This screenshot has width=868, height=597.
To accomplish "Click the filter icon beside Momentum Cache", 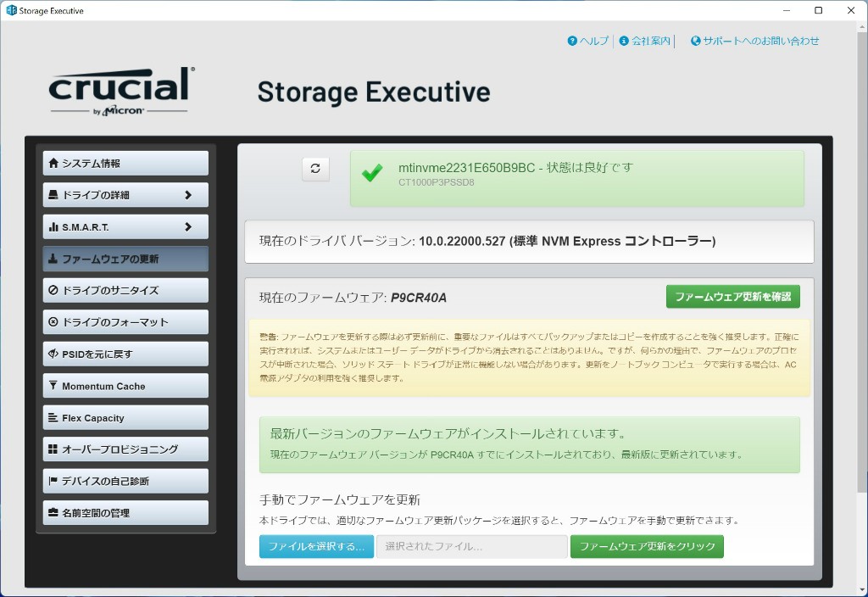I will coord(53,386).
